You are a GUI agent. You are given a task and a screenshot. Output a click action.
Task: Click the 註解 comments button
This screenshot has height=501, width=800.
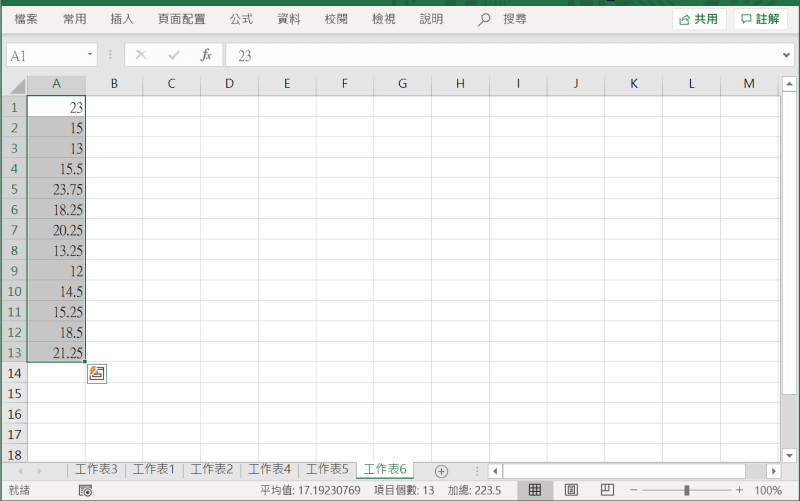[760, 19]
